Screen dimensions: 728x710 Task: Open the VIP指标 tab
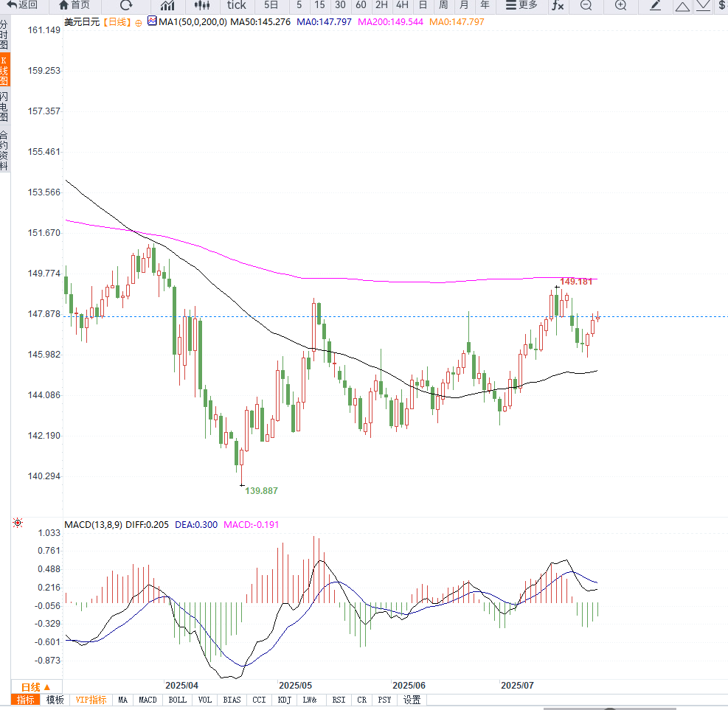click(x=91, y=700)
